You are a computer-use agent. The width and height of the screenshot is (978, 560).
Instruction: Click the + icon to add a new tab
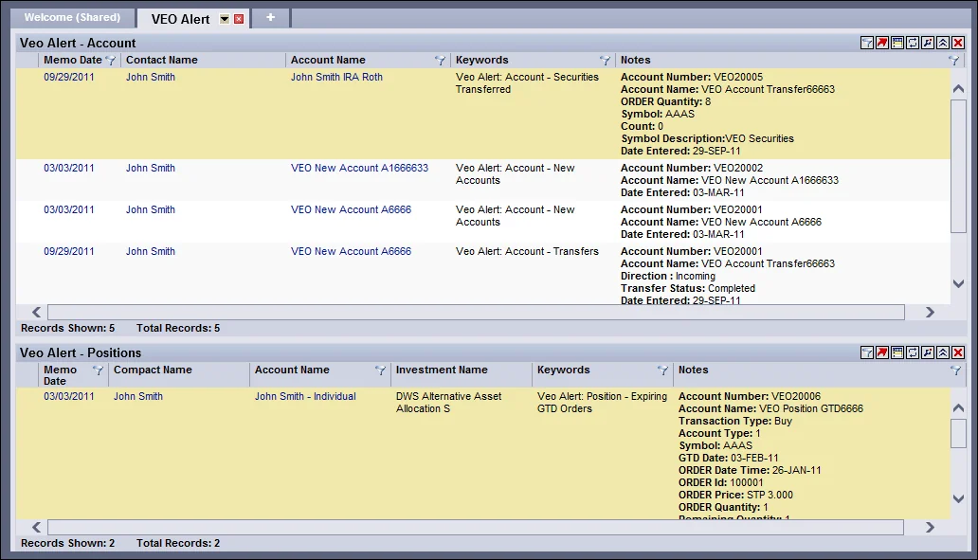270,16
